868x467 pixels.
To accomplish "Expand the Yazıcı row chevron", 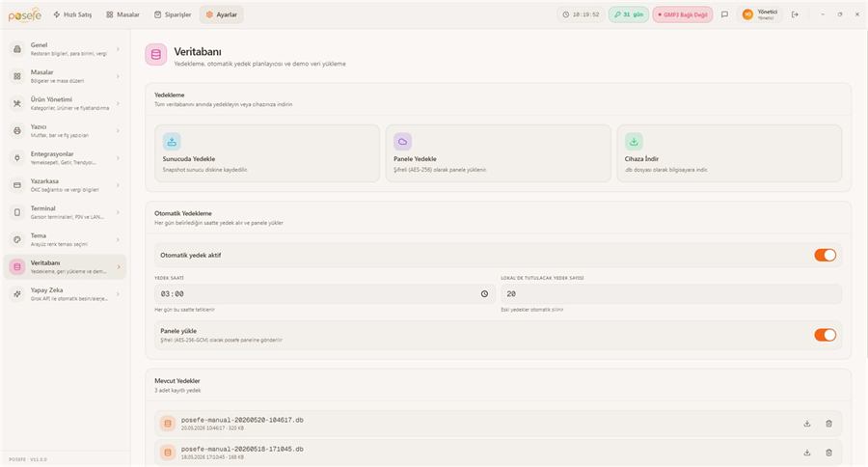I will (118, 130).
